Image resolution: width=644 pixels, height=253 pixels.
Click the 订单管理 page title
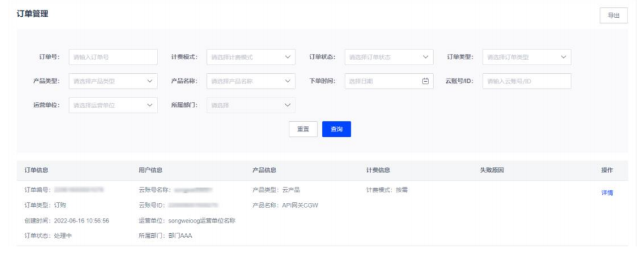[32, 14]
